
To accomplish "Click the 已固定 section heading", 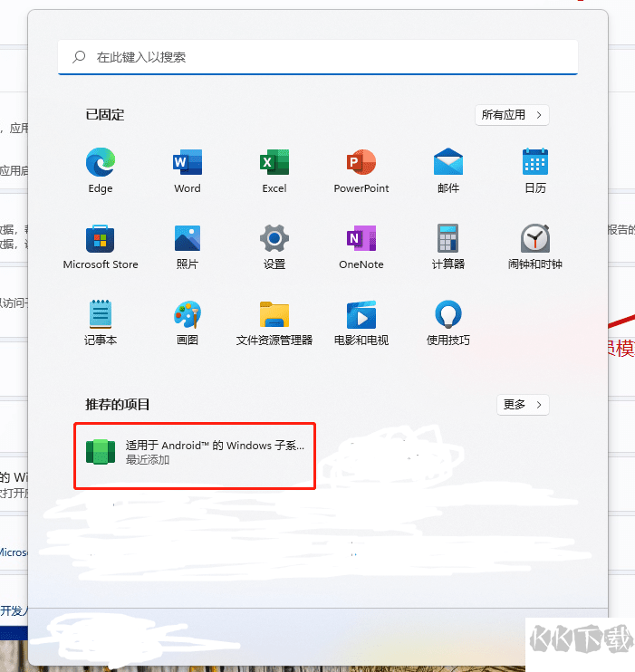I will 105,115.
